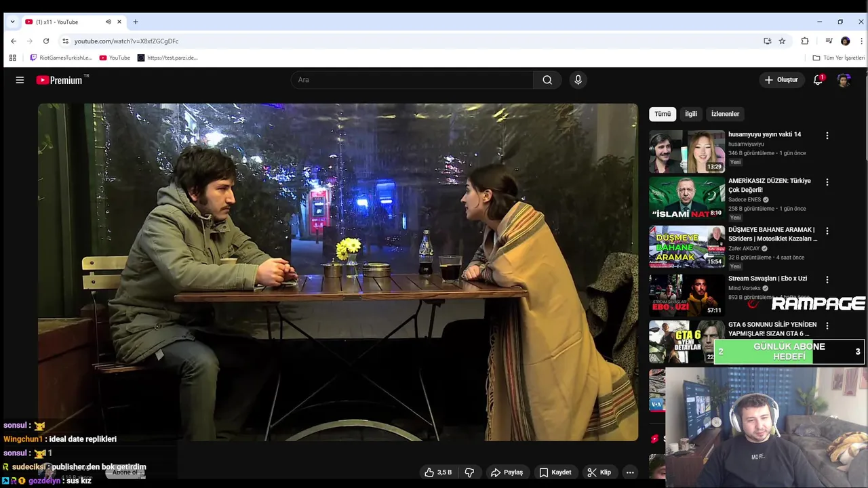Screen dimensions: 868x488
Task: Click the Oluştur create button
Action: click(x=781, y=80)
